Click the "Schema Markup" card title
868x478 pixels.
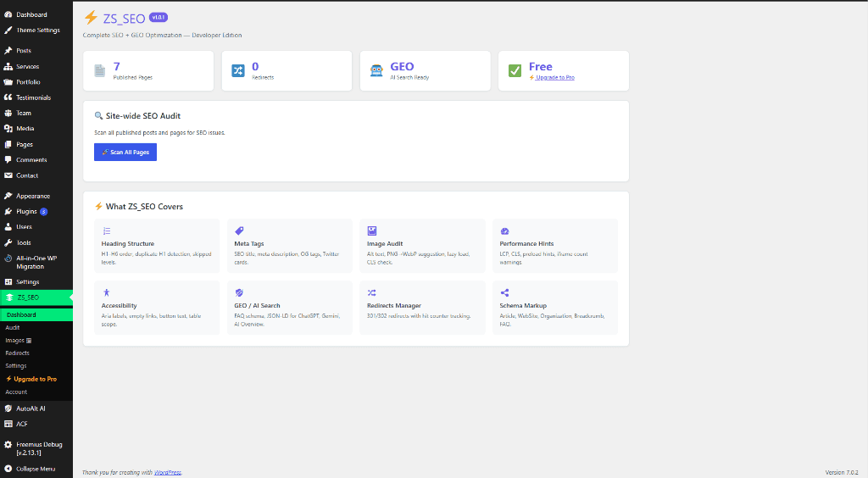point(523,305)
